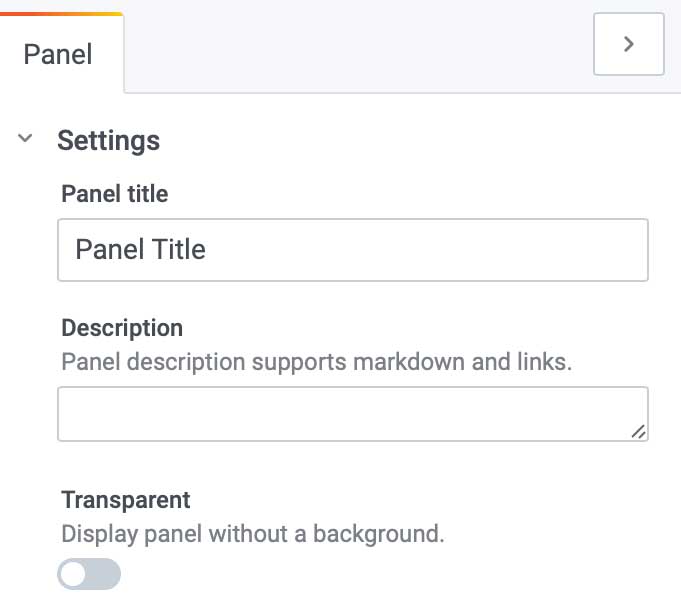Click the Panel title field label
Viewport: 681px width, 605px height.
(x=115, y=194)
